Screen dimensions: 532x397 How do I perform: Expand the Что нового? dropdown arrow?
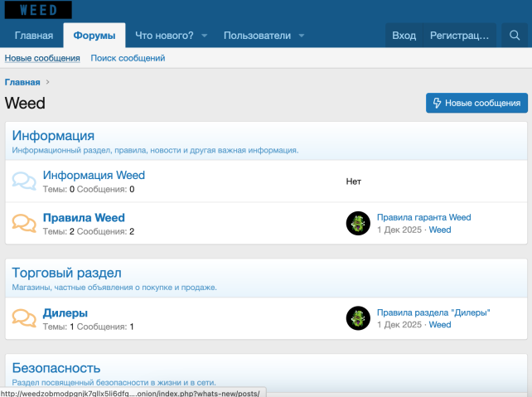(x=204, y=36)
